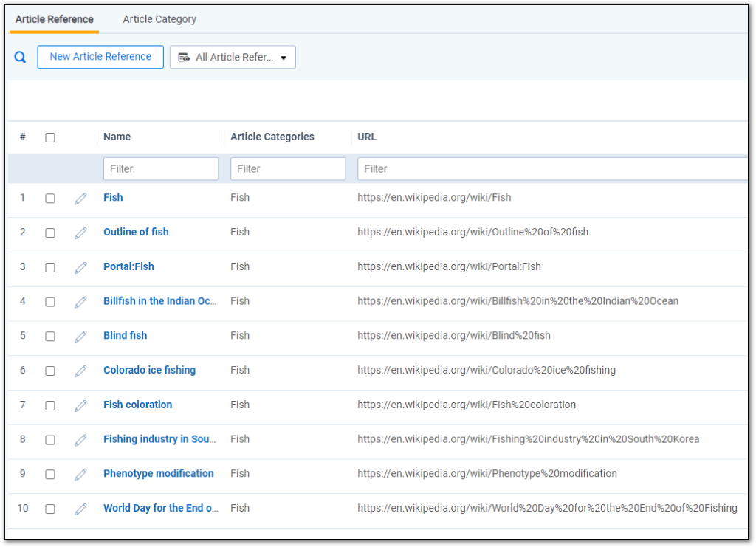Tick the Portal:Fish row checkbox

(50, 267)
